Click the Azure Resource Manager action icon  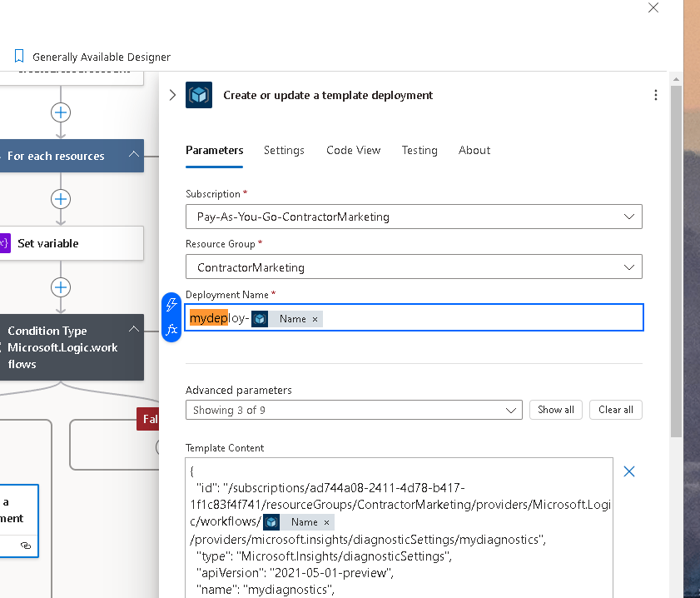coord(199,95)
